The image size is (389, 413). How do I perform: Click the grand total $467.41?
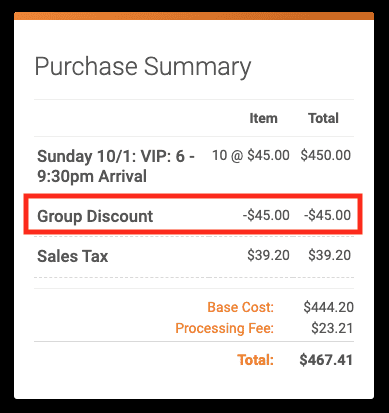coord(326,360)
